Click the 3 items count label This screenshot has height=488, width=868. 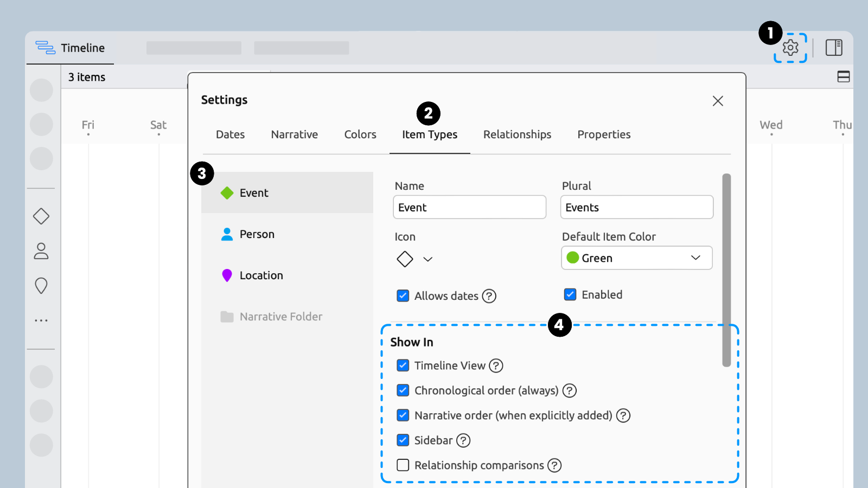[x=87, y=77]
